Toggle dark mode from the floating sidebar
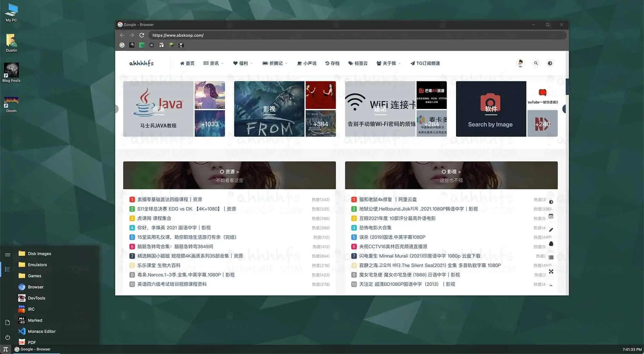The image size is (644, 354). [551, 202]
